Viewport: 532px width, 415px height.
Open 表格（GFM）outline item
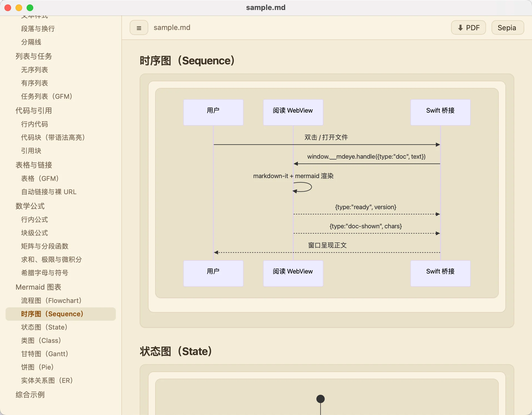coord(40,179)
